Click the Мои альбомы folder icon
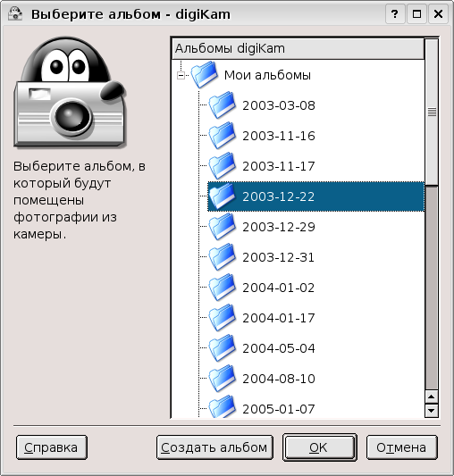This screenshot has width=454, height=476. [204, 75]
